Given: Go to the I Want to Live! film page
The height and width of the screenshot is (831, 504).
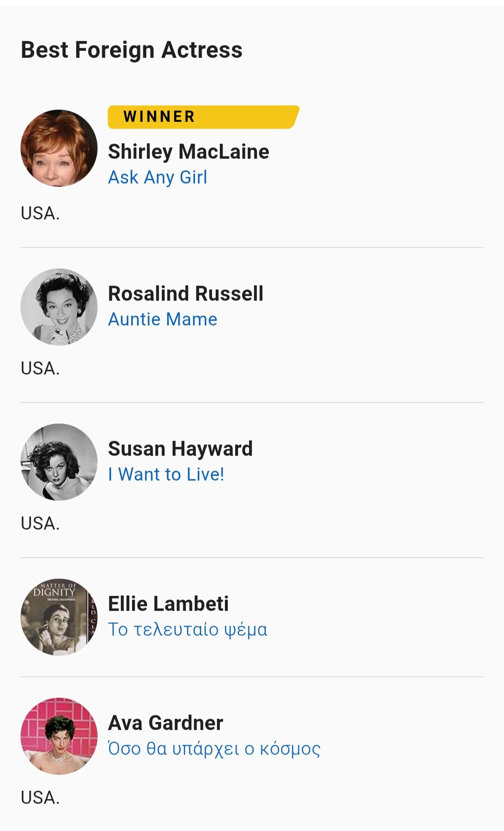Looking at the screenshot, I should click(x=166, y=475).
